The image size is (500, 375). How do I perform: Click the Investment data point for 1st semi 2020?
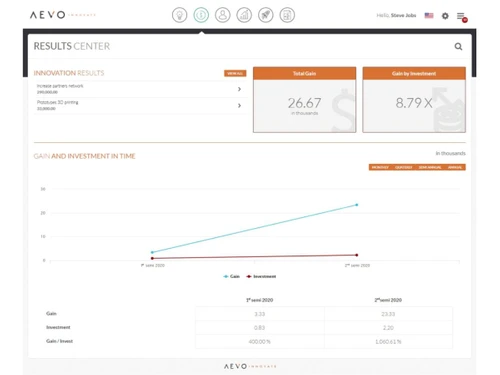pyautogui.click(x=152, y=258)
